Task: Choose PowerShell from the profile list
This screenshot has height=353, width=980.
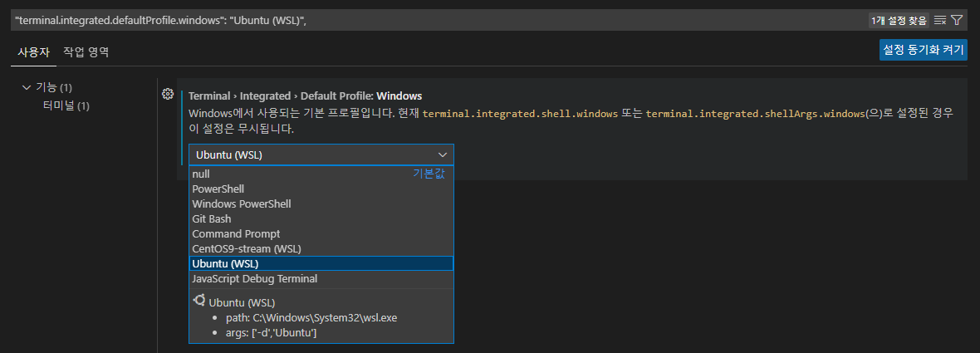Action: coord(321,189)
